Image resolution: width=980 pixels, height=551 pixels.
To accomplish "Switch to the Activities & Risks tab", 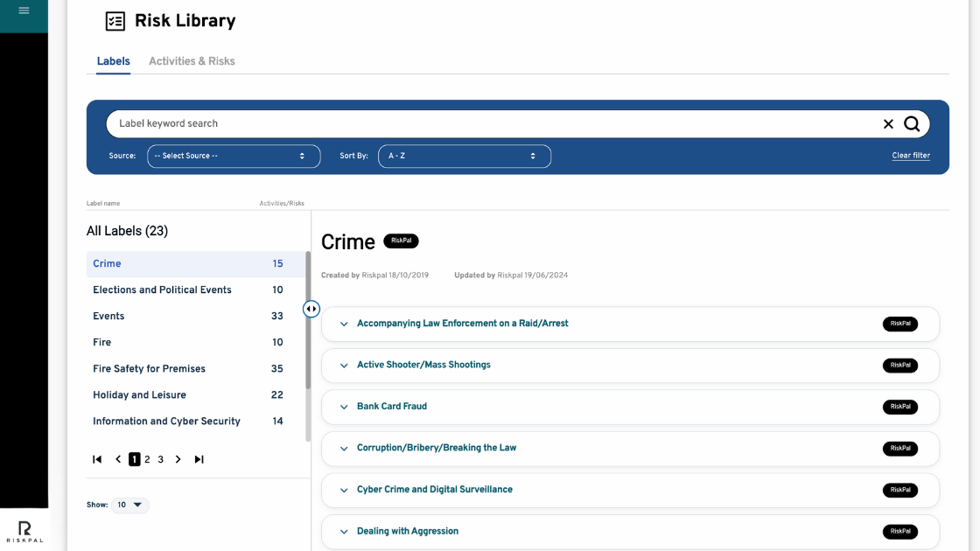I will (x=192, y=61).
